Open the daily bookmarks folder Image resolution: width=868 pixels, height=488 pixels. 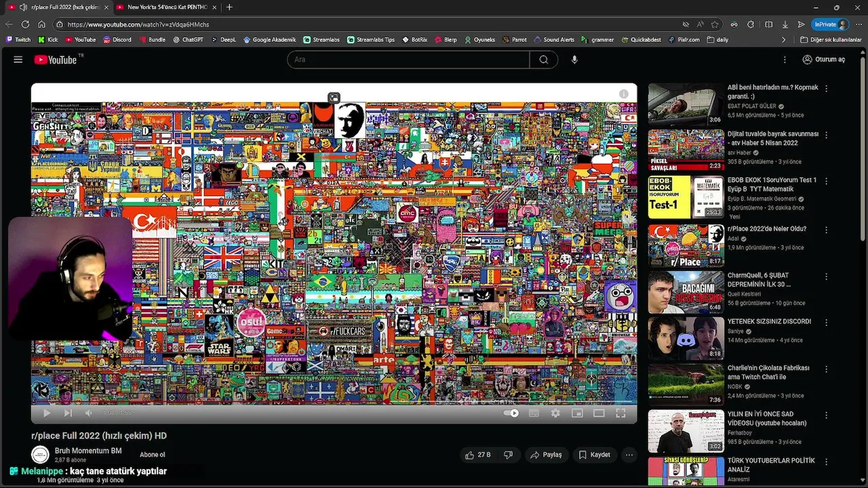[717, 40]
